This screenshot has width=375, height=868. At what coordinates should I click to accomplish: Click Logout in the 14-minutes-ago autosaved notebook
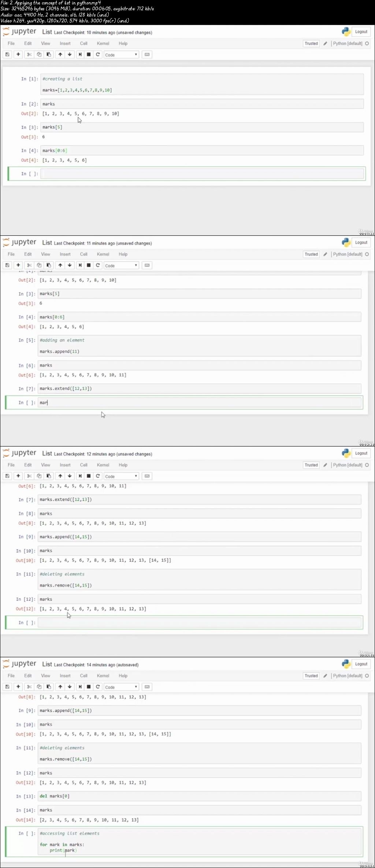tap(361, 664)
